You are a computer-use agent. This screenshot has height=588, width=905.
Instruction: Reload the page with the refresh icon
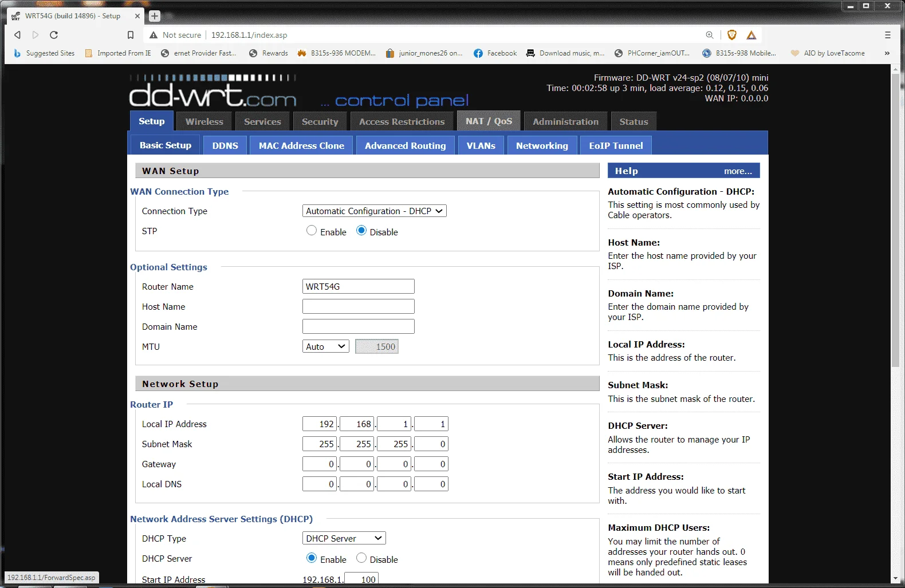pos(54,35)
